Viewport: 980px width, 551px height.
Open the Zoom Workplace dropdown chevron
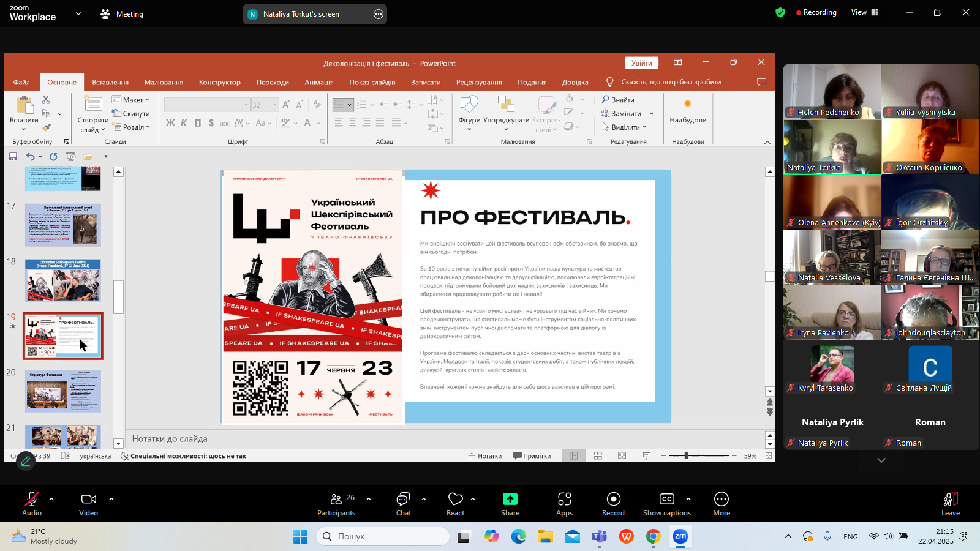tap(78, 13)
